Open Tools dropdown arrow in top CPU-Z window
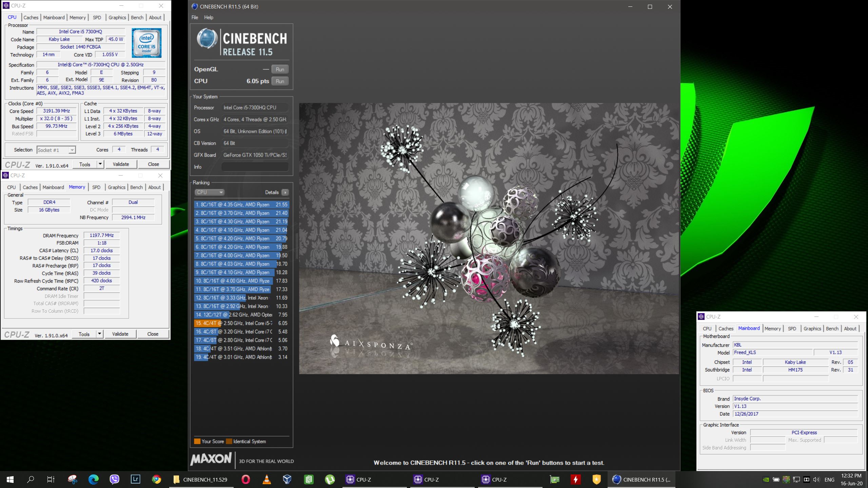Image resolution: width=868 pixels, height=488 pixels. click(x=100, y=164)
